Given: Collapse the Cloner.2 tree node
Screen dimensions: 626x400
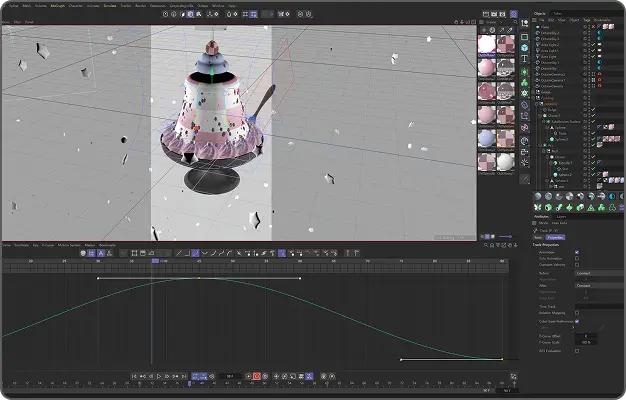Looking at the screenshot, I should pos(541,116).
